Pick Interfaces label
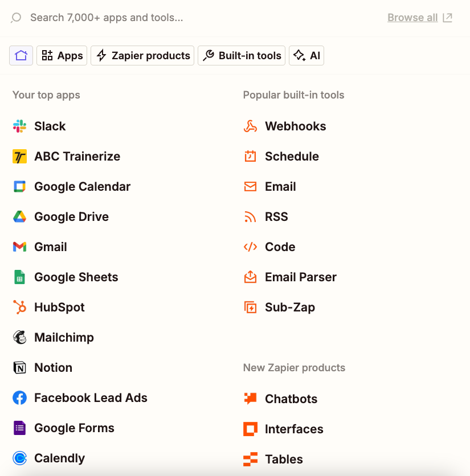 (x=294, y=429)
